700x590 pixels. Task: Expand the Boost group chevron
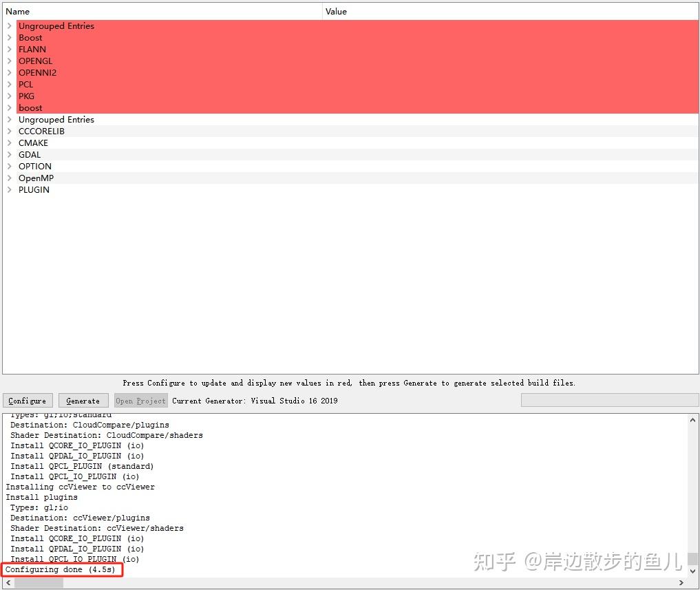point(10,37)
